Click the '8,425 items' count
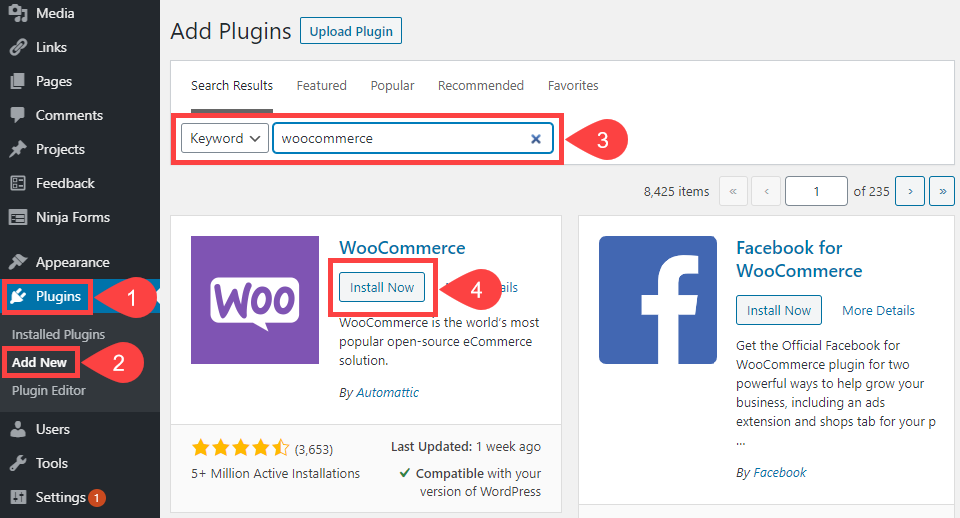 coord(677,192)
